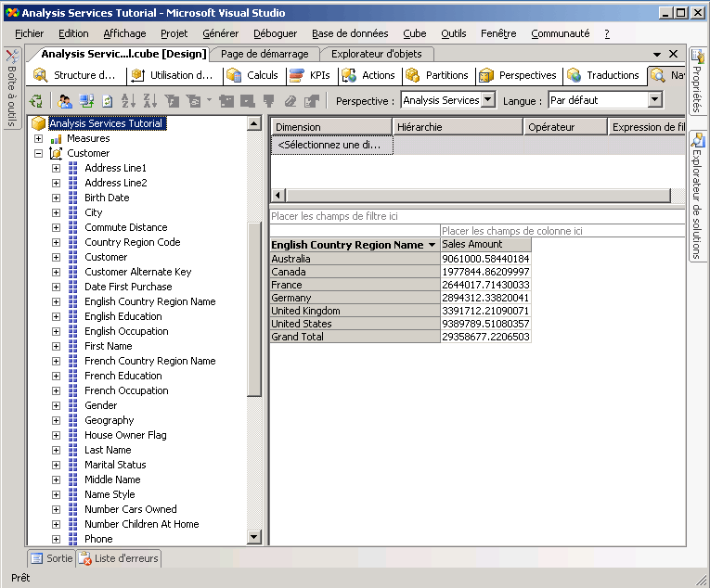This screenshot has height=588, width=710.
Task: Expand the Measures node
Action: [x=38, y=138]
